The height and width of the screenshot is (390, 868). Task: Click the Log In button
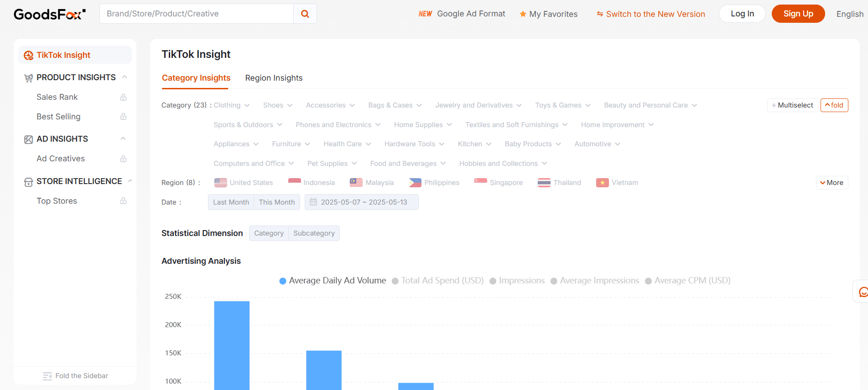[x=742, y=14]
